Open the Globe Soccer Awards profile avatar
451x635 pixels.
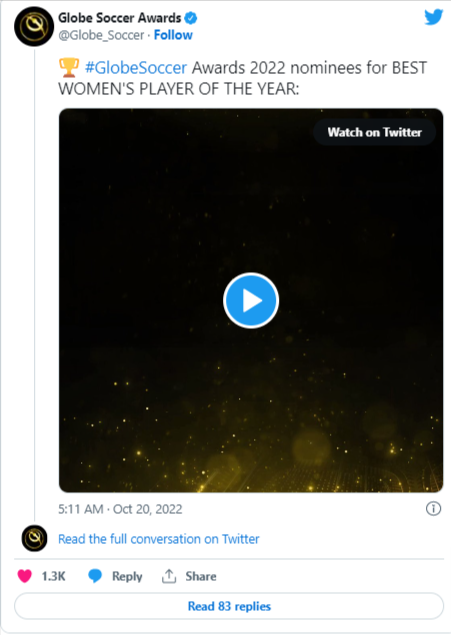[34, 26]
